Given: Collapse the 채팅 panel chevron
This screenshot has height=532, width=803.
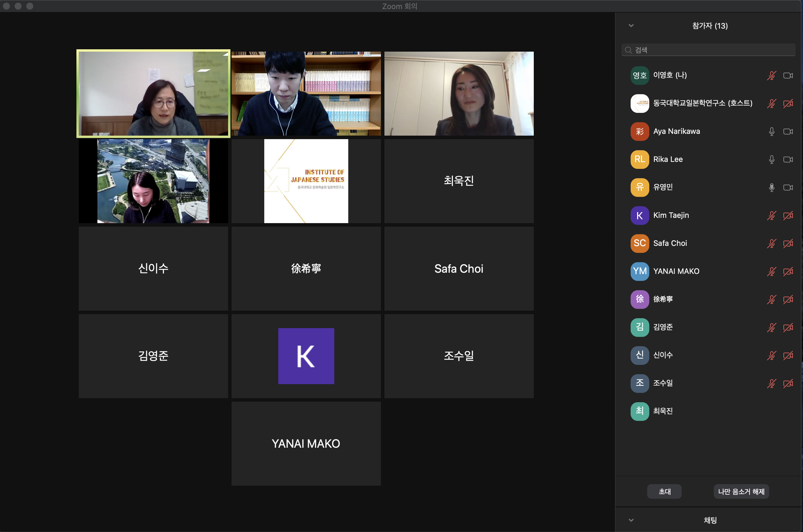Looking at the screenshot, I should click(x=631, y=520).
